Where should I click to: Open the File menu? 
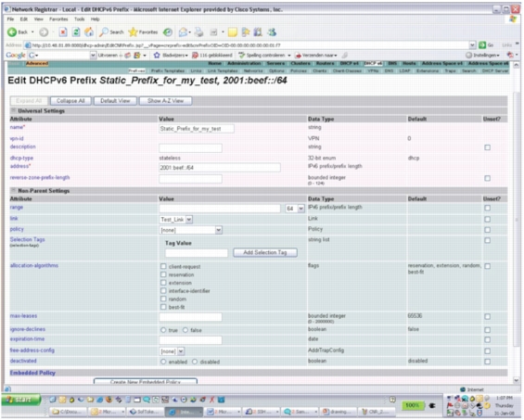tap(11, 19)
